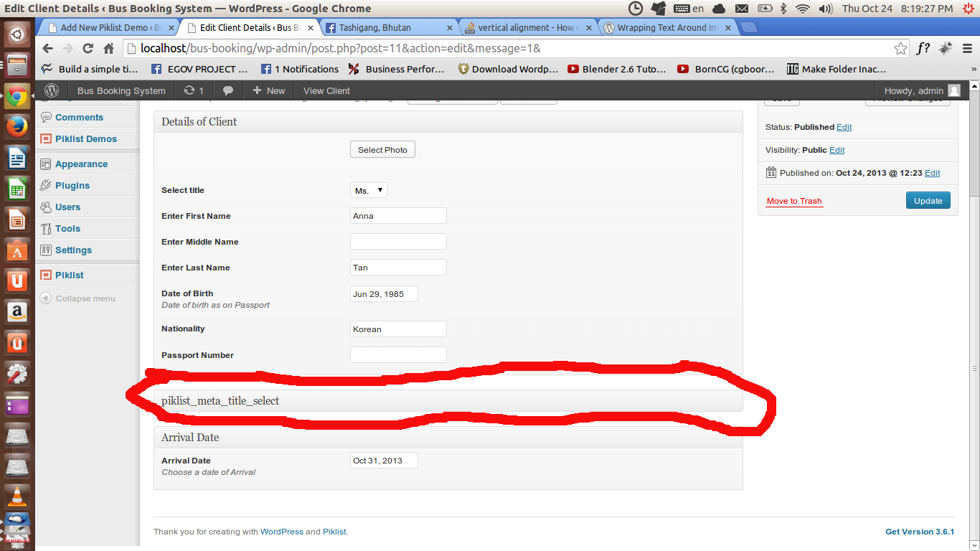Reload the page with Chrome's reload button

click(88, 49)
